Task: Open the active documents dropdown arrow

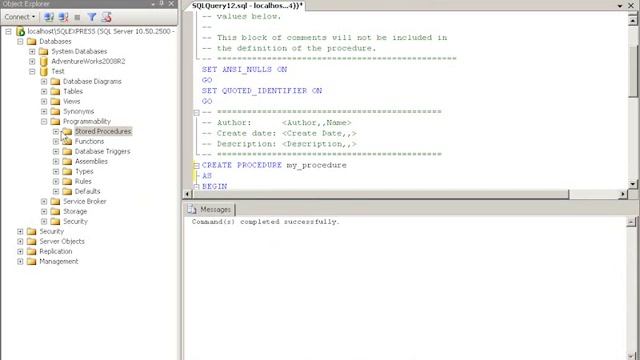Action: coord(620,6)
